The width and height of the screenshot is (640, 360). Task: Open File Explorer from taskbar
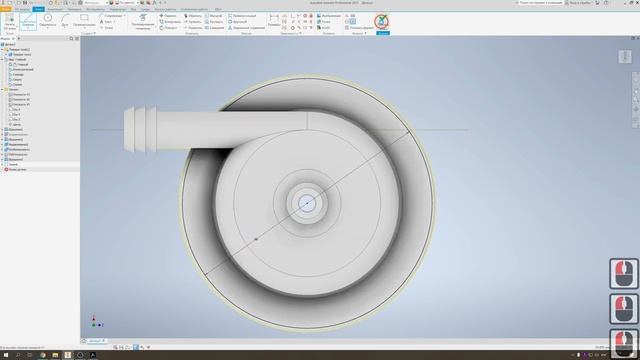(55, 355)
